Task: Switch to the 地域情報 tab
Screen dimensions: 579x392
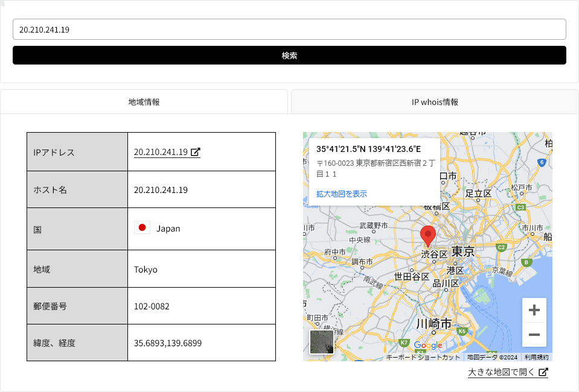Action: [144, 102]
